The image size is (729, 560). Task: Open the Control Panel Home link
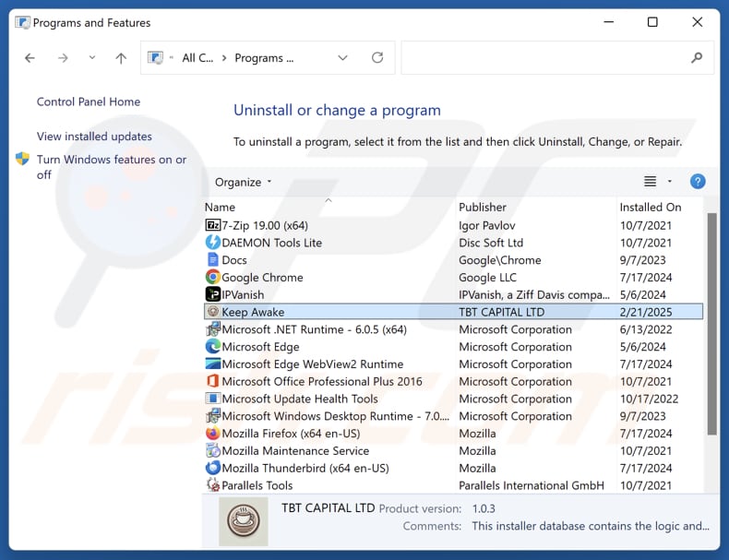pos(89,101)
